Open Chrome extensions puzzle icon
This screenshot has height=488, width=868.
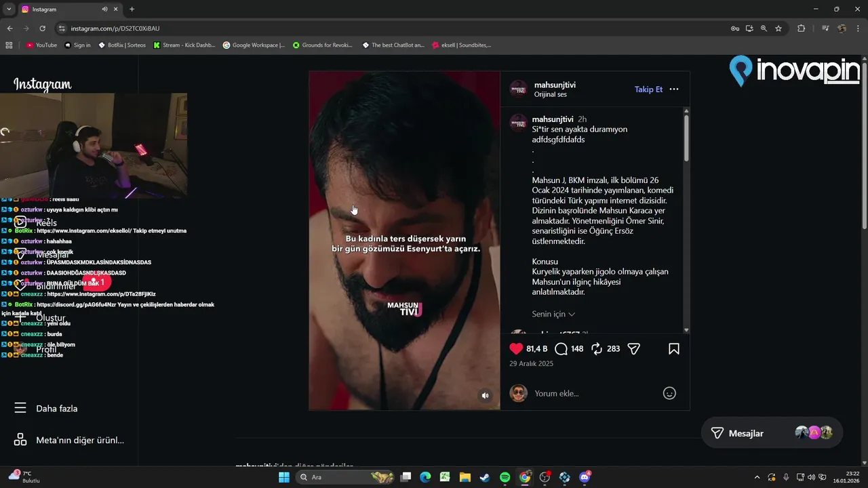tap(801, 28)
